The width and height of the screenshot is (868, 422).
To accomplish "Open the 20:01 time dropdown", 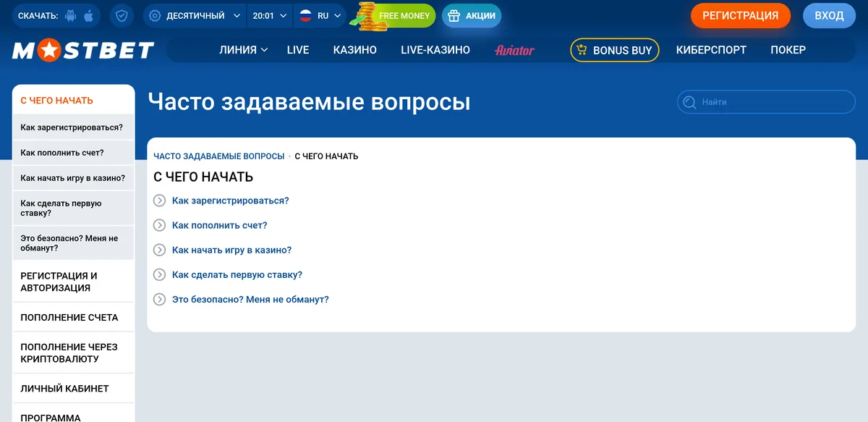I will coord(270,16).
